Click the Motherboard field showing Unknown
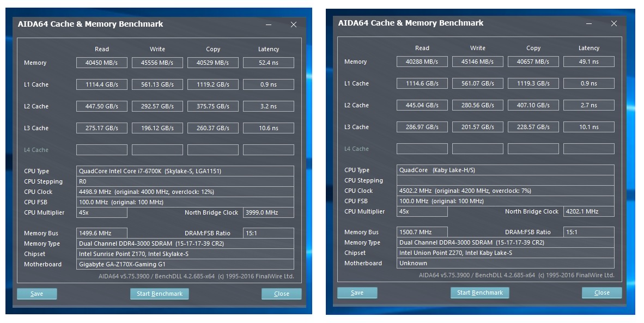The height and width of the screenshot is (323, 644). (506, 263)
